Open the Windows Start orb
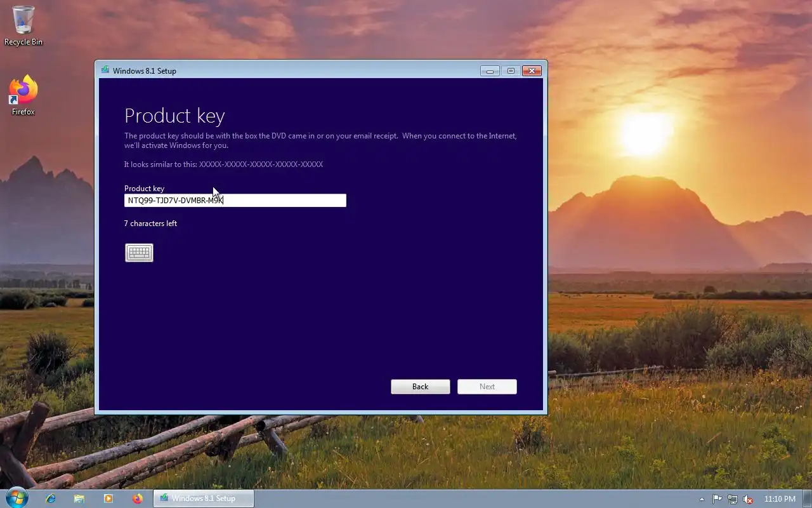Image resolution: width=812 pixels, height=508 pixels. [16, 498]
